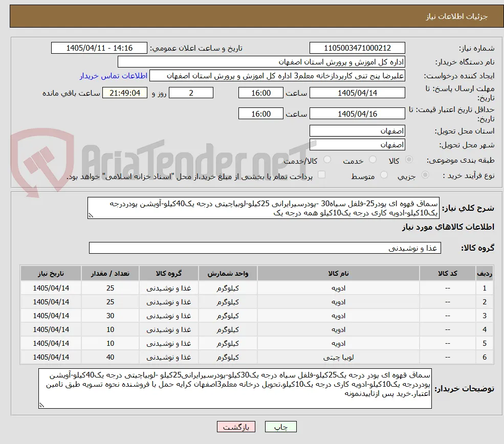
Task: Click the شرح کلی نیاز text area
Action: click(263, 208)
